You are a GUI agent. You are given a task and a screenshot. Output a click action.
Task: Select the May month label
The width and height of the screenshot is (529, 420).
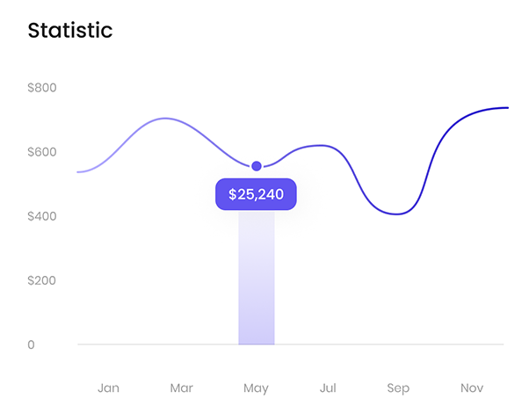[256, 388]
